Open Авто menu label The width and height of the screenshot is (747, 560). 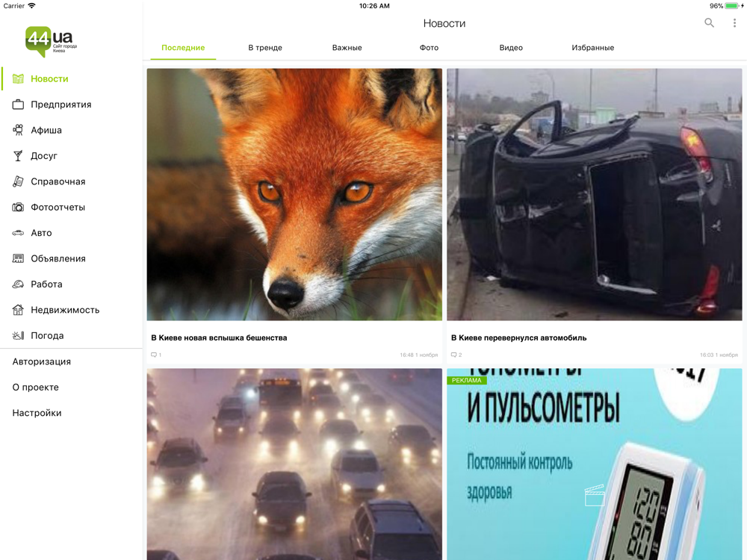[41, 233]
